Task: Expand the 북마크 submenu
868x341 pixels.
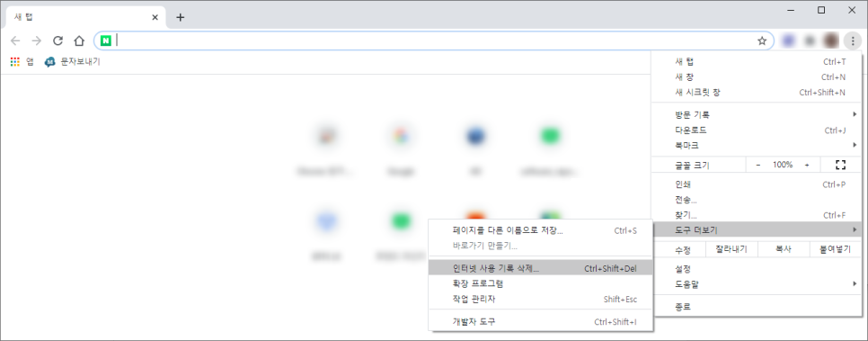Action: [757, 145]
